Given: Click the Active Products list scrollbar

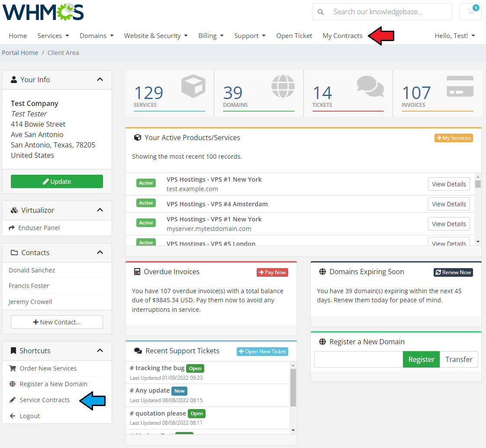Looking at the screenshot, I should (x=478, y=209).
